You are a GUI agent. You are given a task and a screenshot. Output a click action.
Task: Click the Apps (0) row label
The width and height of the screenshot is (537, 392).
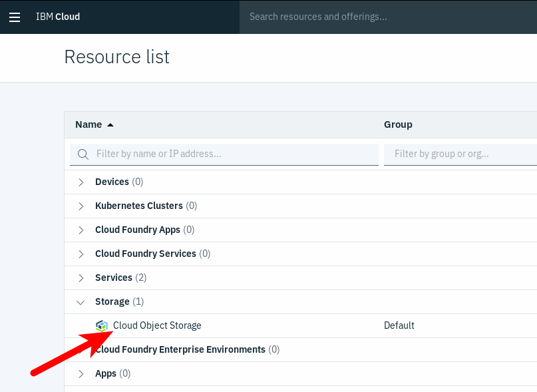(x=113, y=374)
